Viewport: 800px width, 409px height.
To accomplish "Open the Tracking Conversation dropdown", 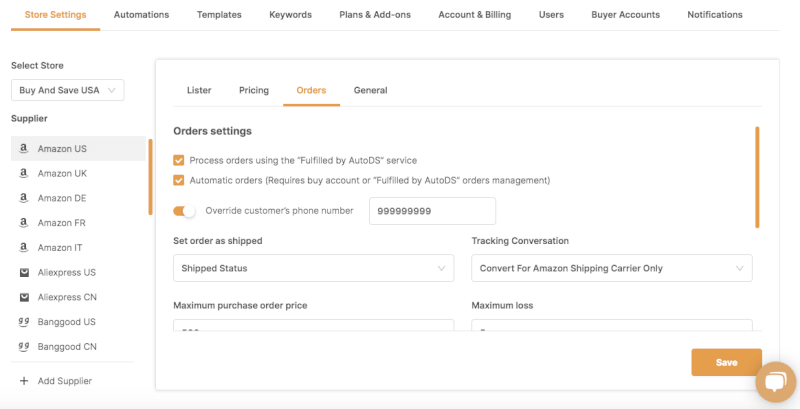I will (611, 268).
